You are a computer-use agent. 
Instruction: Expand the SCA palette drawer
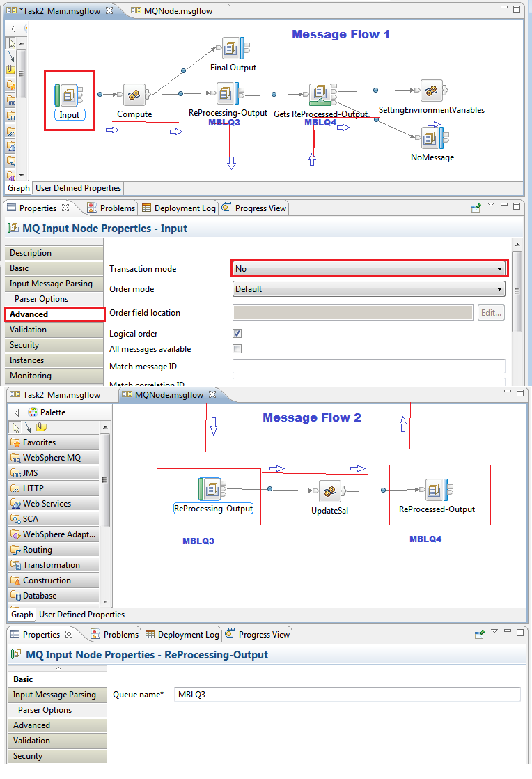[54, 519]
